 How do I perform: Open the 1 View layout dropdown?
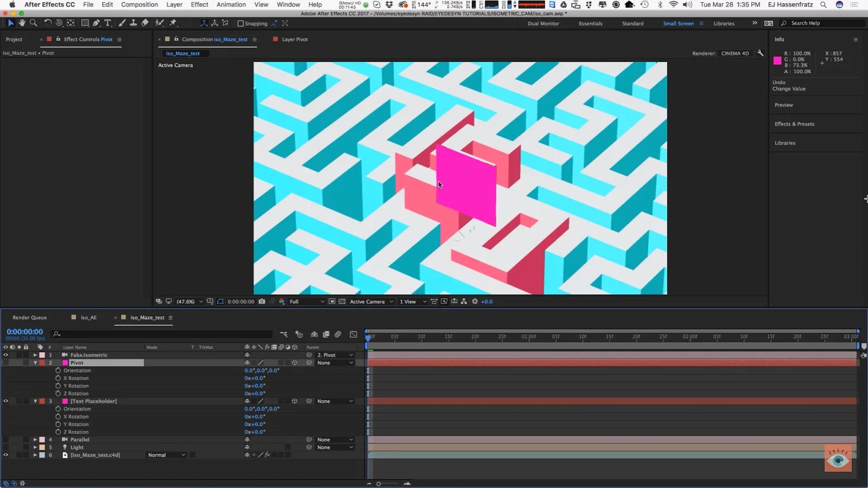pyautogui.click(x=413, y=301)
